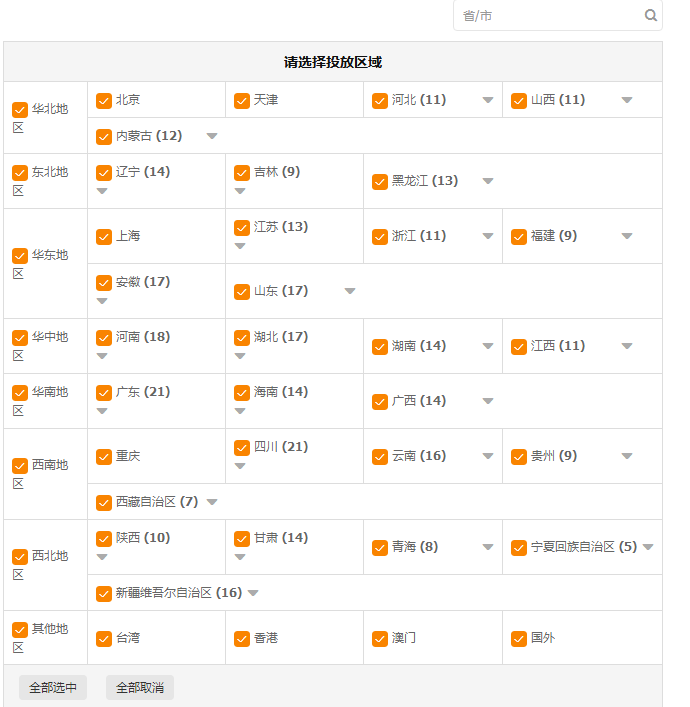Click the province/city search input field
Viewport: 690px width, 707px height.
click(x=550, y=16)
